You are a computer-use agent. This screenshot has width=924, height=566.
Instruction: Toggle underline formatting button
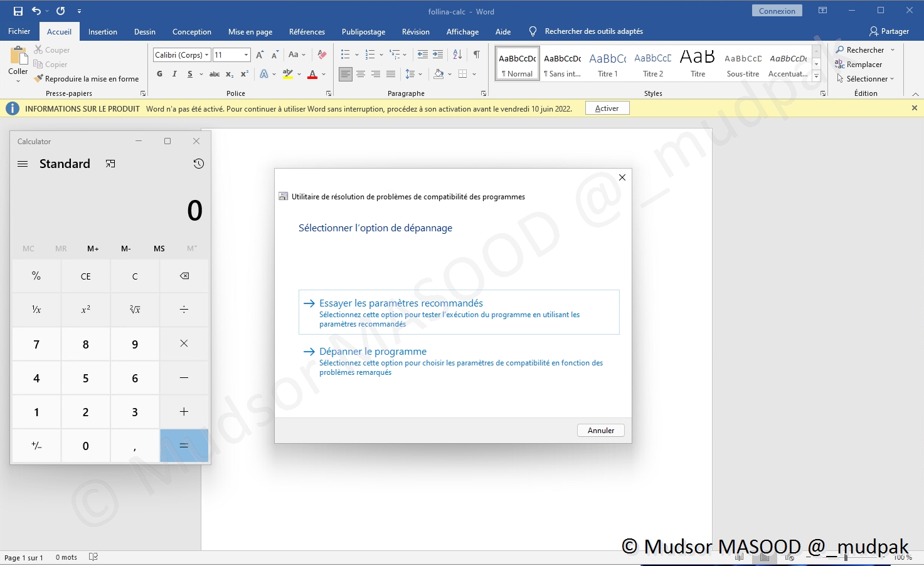[190, 74]
